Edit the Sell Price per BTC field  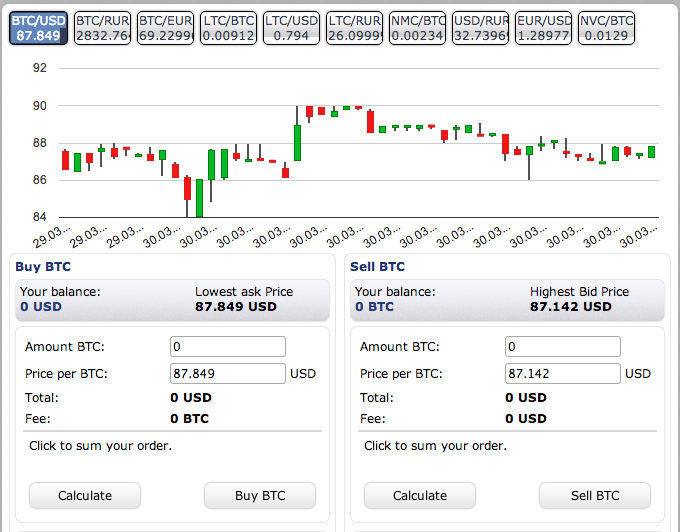click(x=562, y=373)
